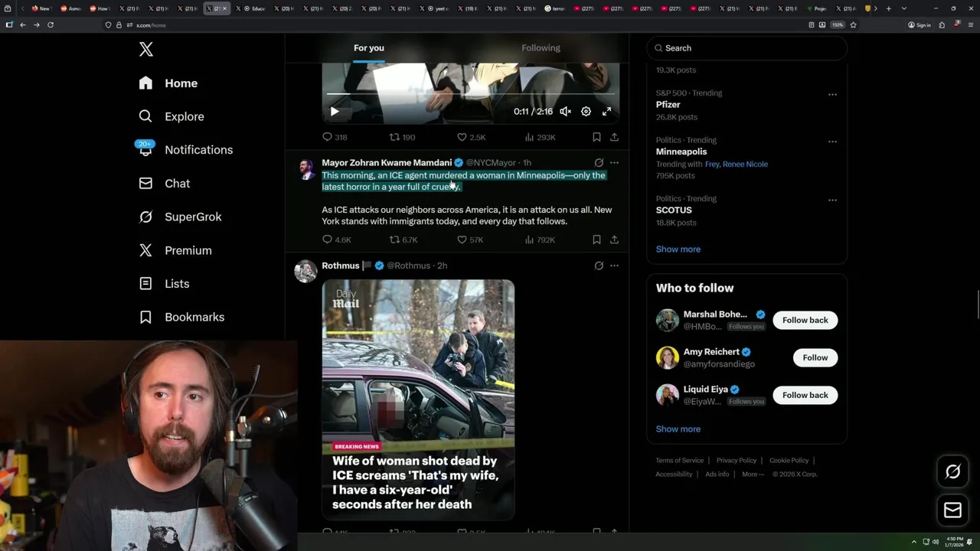
Task: Open the floating messages button
Action: tap(952, 510)
